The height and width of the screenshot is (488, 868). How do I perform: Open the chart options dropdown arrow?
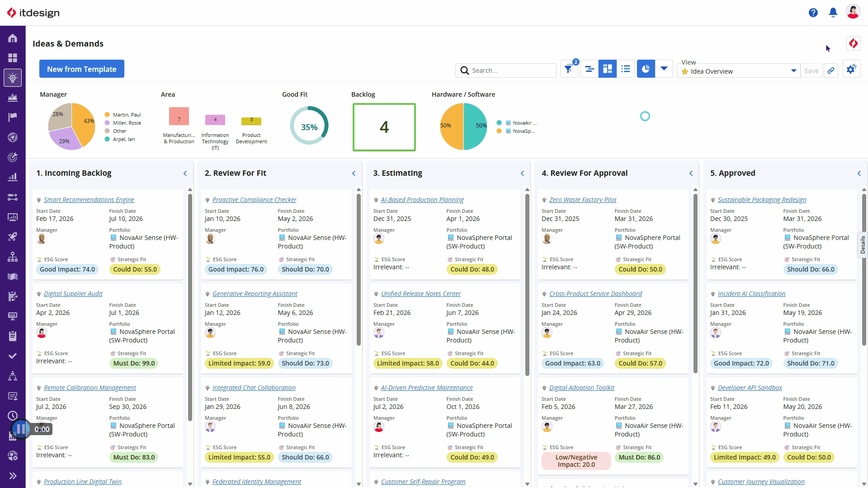pos(664,69)
